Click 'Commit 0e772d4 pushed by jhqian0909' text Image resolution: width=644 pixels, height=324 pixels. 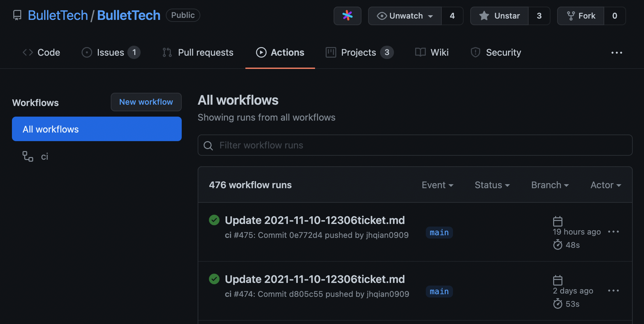click(333, 235)
